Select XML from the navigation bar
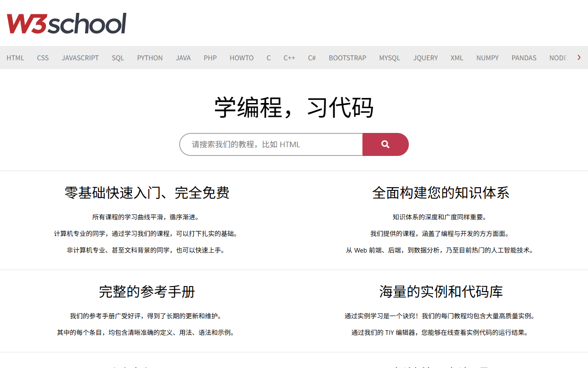Image resolution: width=588 pixels, height=368 pixels. 457,58
